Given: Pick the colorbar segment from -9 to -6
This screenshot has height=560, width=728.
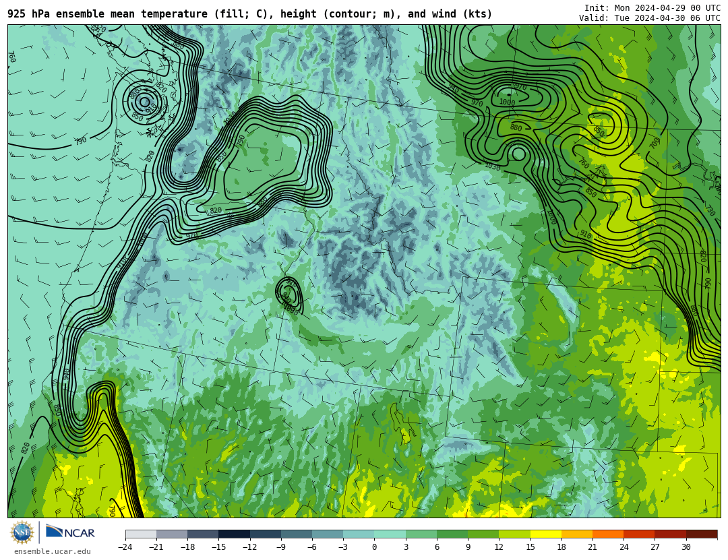Looking at the screenshot, I should tap(297, 534).
